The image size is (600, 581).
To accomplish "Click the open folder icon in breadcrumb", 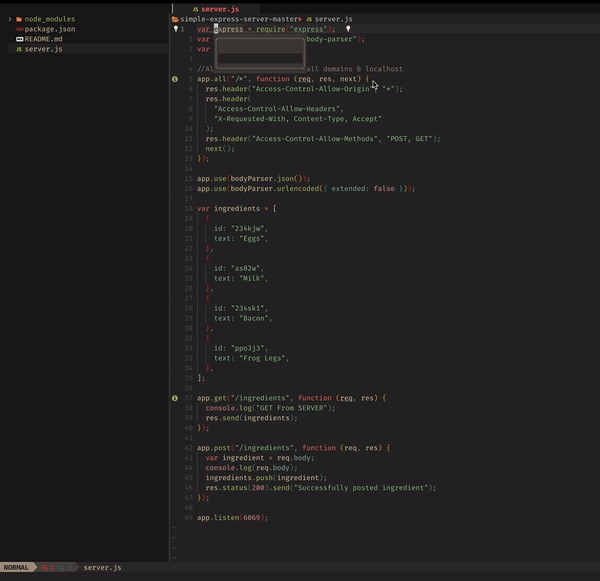I will (175, 19).
